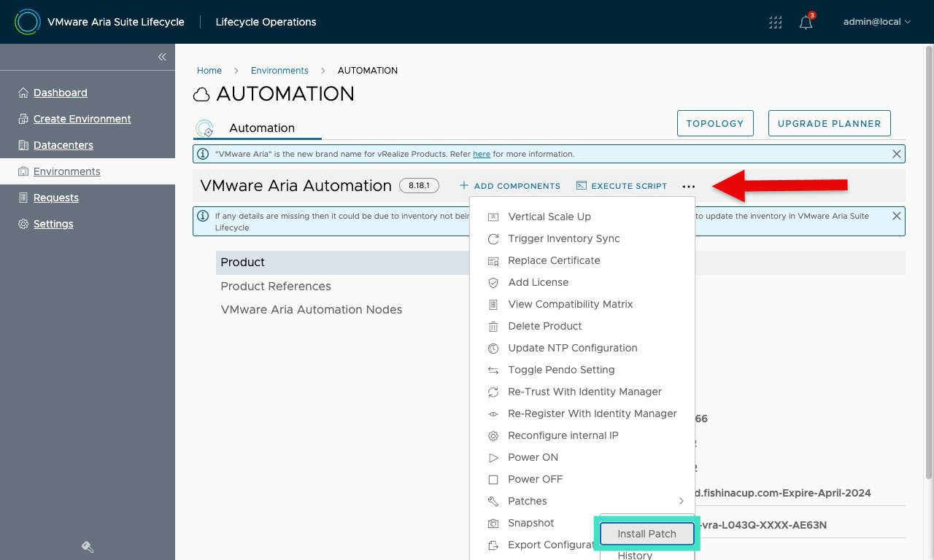
Task: Select Product References in the list
Action: tap(276, 286)
